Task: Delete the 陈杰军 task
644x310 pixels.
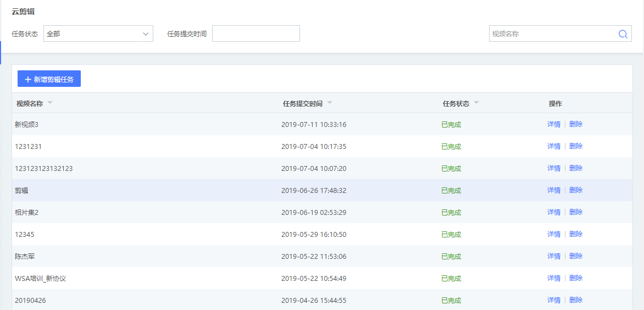Action: coord(576,256)
